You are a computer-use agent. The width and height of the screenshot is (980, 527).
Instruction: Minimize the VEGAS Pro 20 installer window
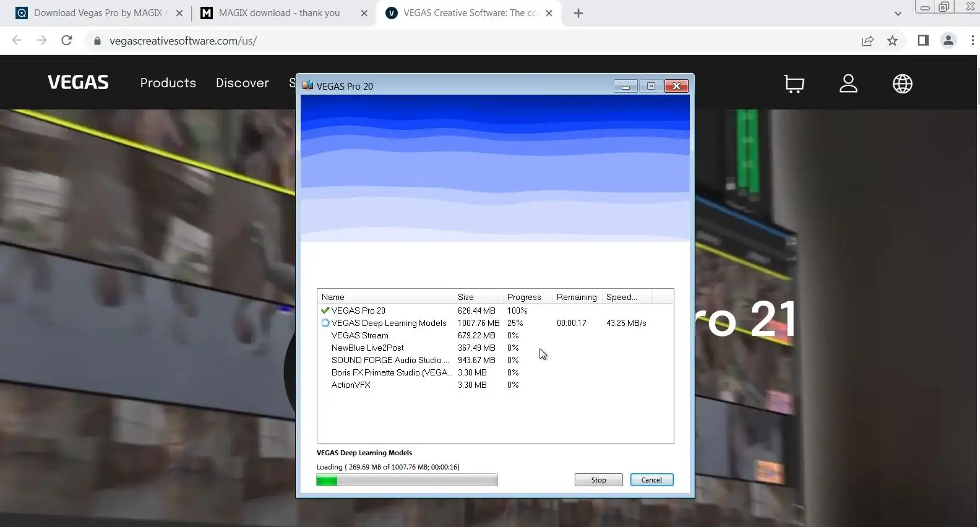pyautogui.click(x=625, y=86)
